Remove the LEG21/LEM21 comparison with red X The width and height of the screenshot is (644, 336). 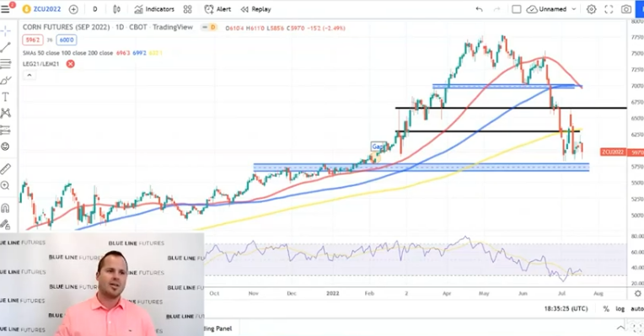[71, 64]
